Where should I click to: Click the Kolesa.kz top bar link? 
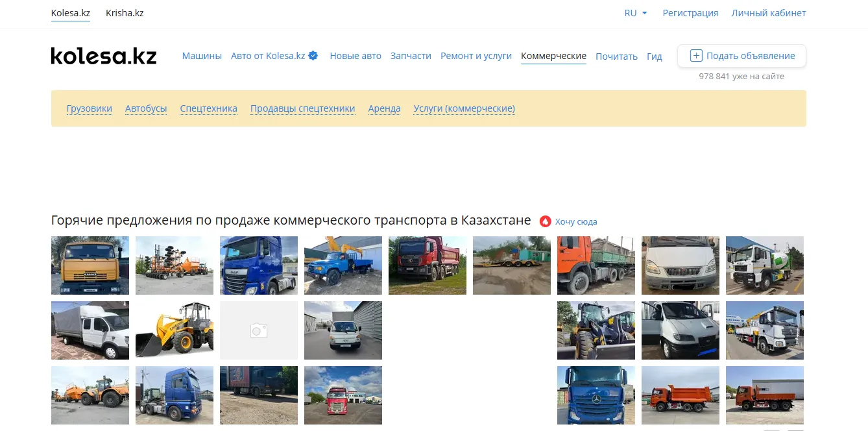tap(71, 13)
